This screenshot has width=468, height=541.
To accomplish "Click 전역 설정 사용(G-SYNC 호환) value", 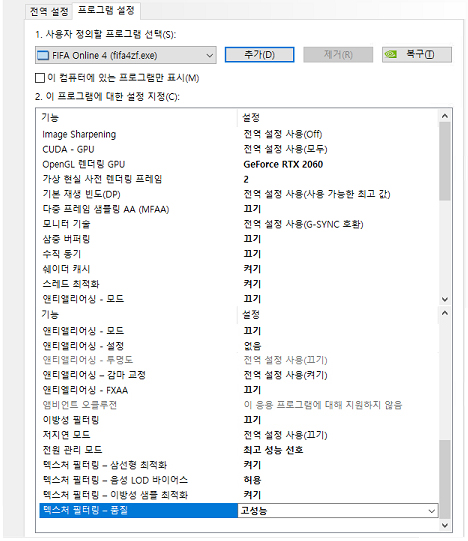I will pyautogui.click(x=303, y=224).
